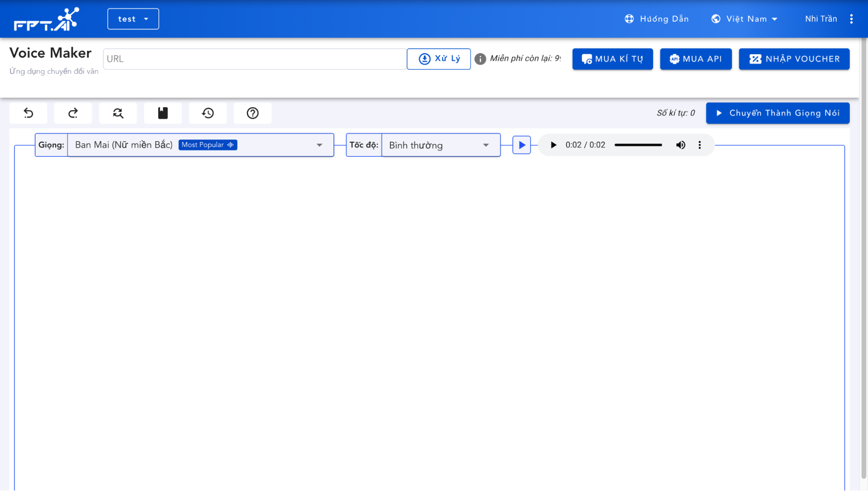This screenshot has width=868, height=491.
Task: Open the Giọng voice selection dropdown
Action: 320,145
